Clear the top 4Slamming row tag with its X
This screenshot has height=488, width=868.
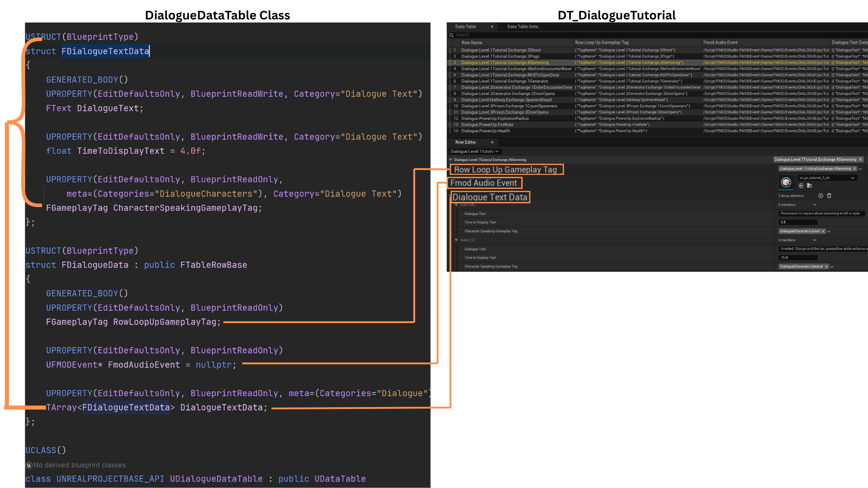tap(860, 160)
